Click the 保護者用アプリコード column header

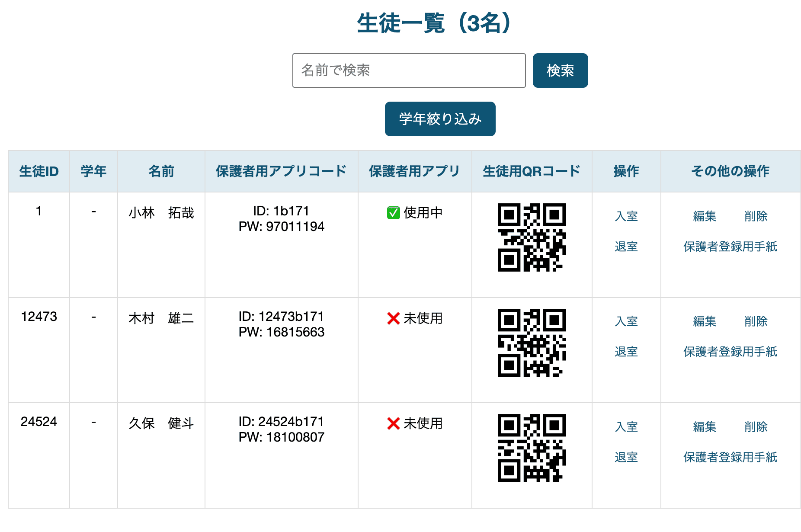[x=281, y=171]
